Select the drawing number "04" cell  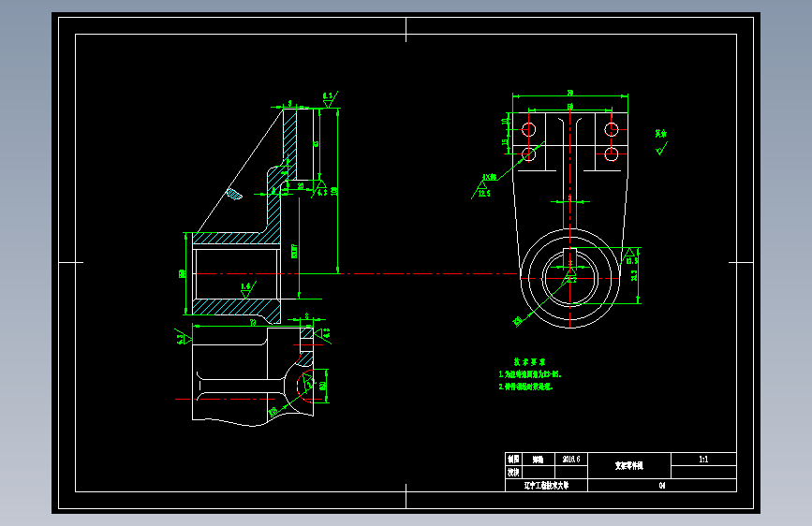click(x=662, y=485)
